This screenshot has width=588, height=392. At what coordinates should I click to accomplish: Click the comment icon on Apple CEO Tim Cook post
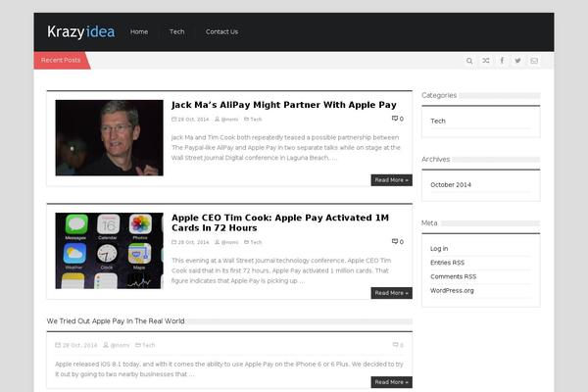click(395, 242)
